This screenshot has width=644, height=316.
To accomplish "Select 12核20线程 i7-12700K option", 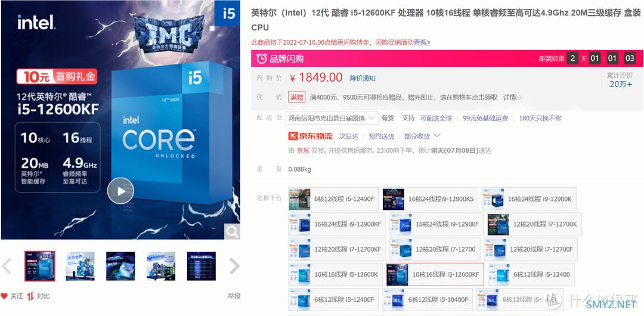I will [x=534, y=224].
